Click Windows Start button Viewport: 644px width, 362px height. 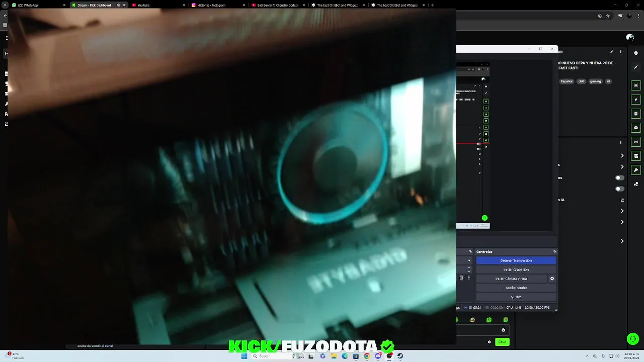pos(244,356)
